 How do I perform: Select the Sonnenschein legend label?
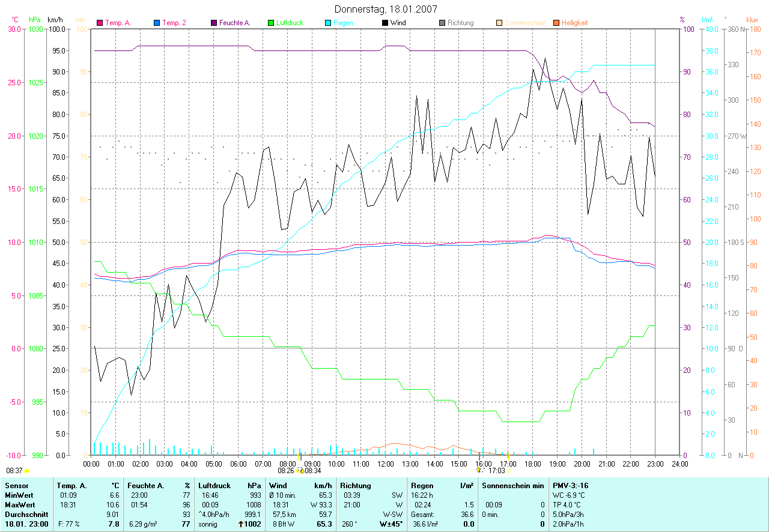point(525,23)
